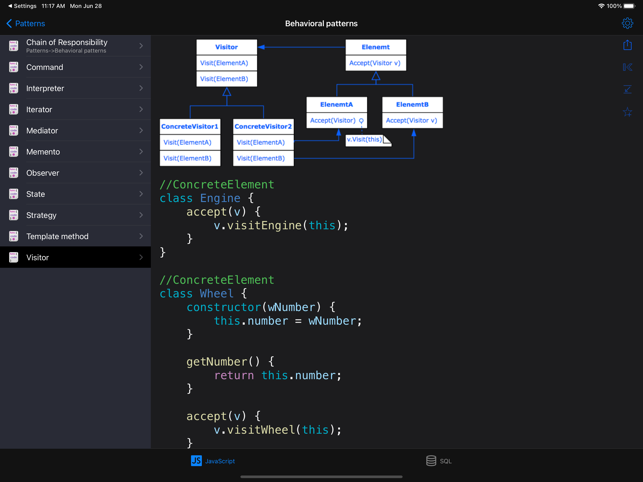This screenshot has width=643, height=482.
Task: Tap the JavaScript tab icon
Action: [x=196, y=461]
